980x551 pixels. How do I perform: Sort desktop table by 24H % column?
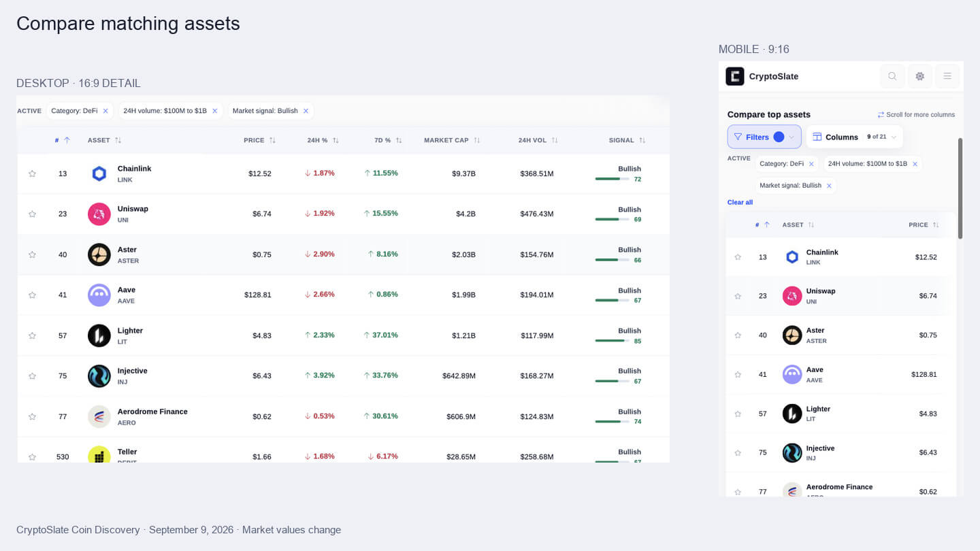click(x=323, y=140)
